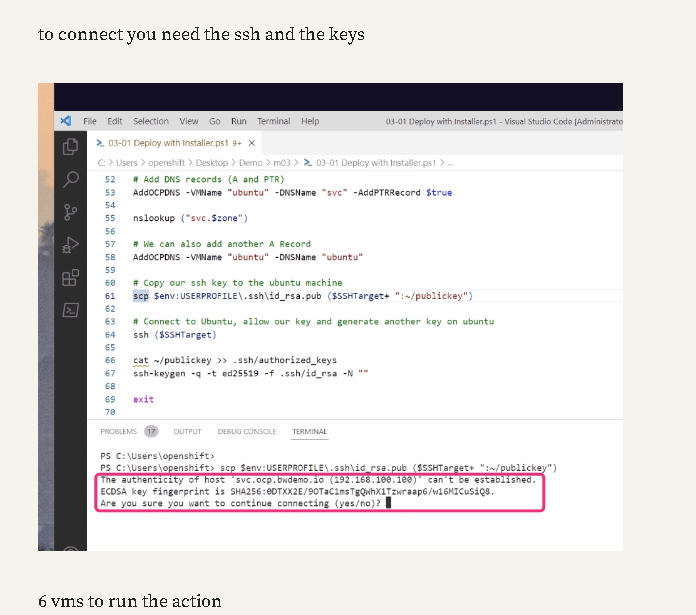The image size is (696, 615).
Task: Close the 03-01 Deploy with Installer.ps1 tab
Action: [252, 143]
